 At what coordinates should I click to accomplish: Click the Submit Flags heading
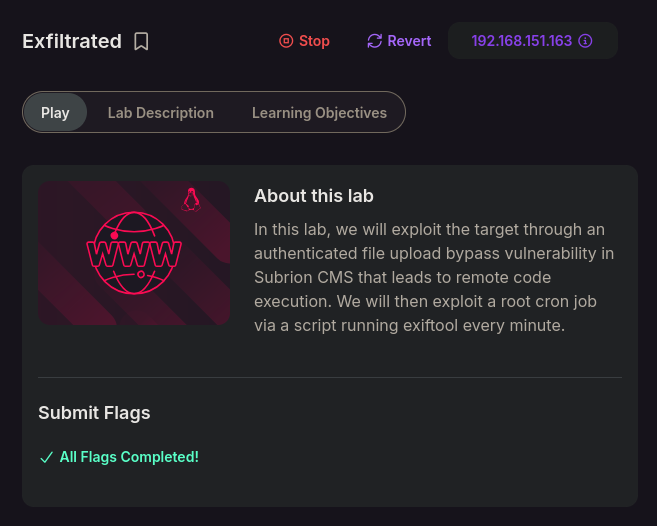(x=94, y=413)
